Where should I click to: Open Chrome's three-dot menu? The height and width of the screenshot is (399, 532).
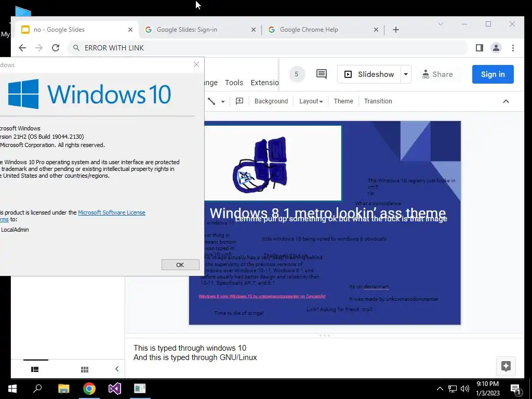[513, 48]
